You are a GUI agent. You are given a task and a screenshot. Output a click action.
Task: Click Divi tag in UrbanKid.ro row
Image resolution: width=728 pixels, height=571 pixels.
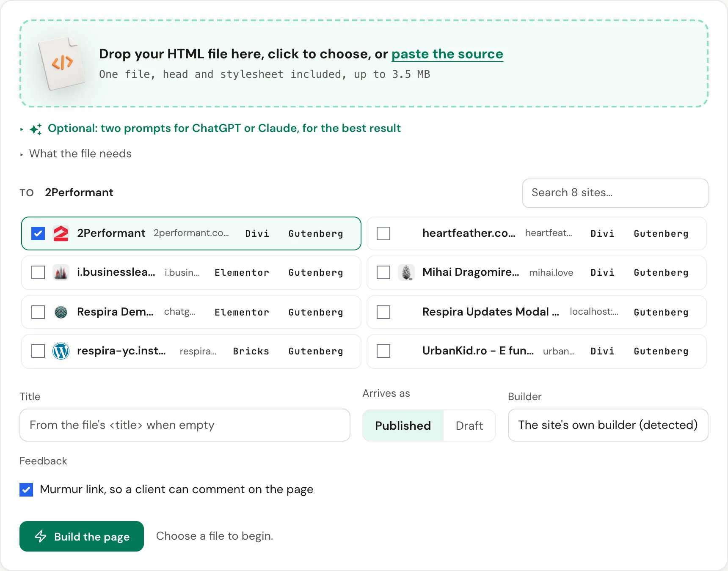pyautogui.click(x=603, y=351)
